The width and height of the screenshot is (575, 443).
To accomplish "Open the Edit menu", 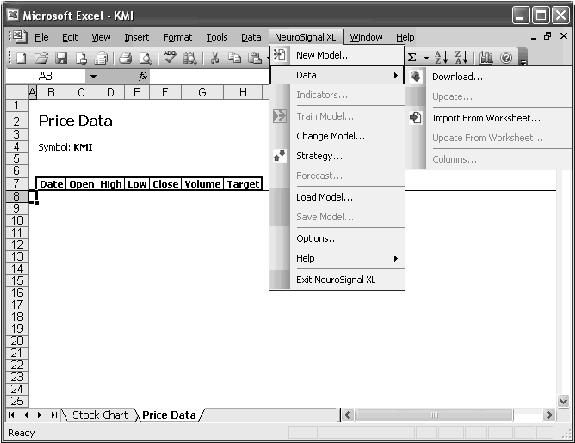I will click(70, 37).
